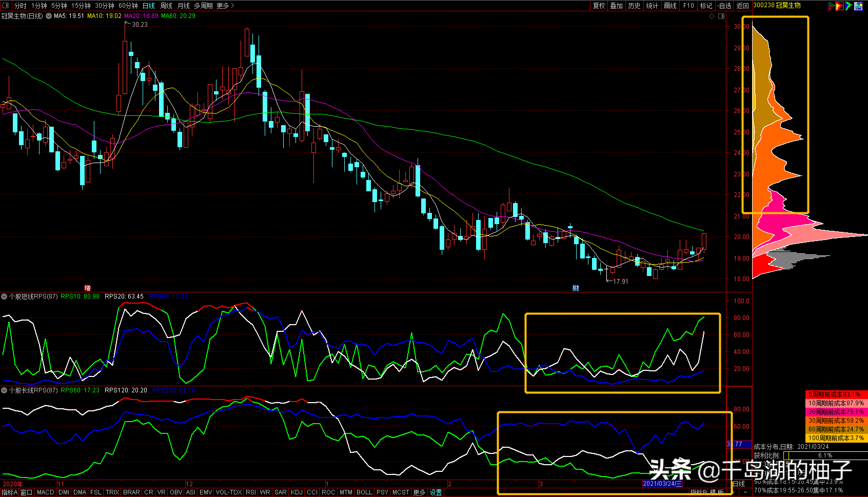
Task: Click the 增 marker below the candlesticks
Action: [87, 288]
